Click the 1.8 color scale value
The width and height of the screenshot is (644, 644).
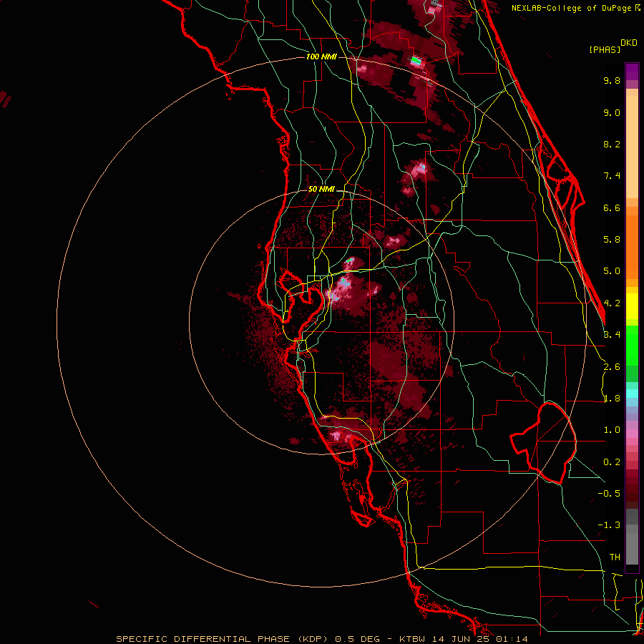(x=612, y=399)
